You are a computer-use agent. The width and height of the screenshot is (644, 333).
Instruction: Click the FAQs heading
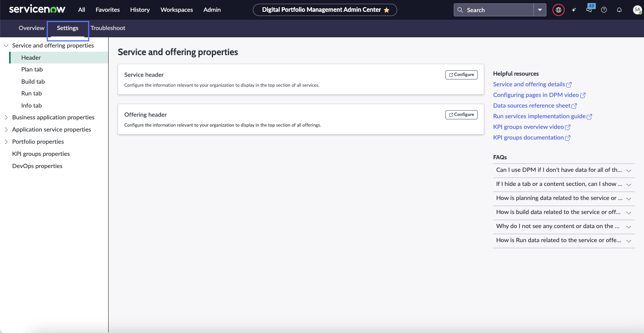500,157
